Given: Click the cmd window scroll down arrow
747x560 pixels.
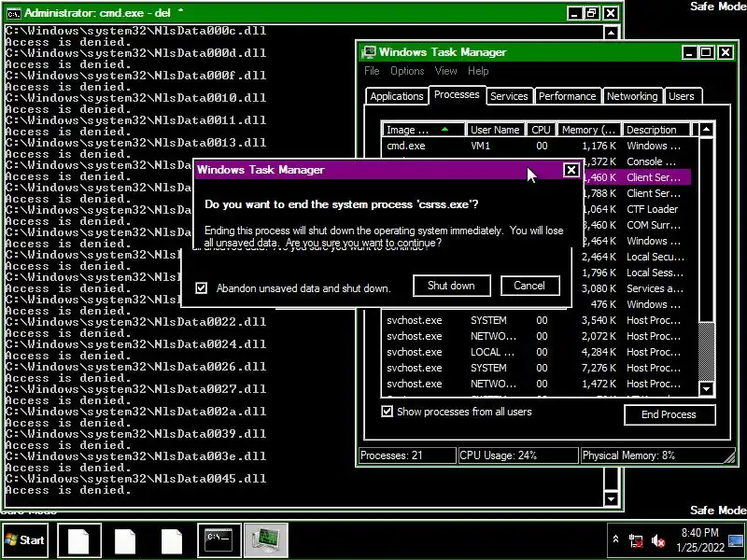Looking at the screenshot, I should [x=612, y=498].
